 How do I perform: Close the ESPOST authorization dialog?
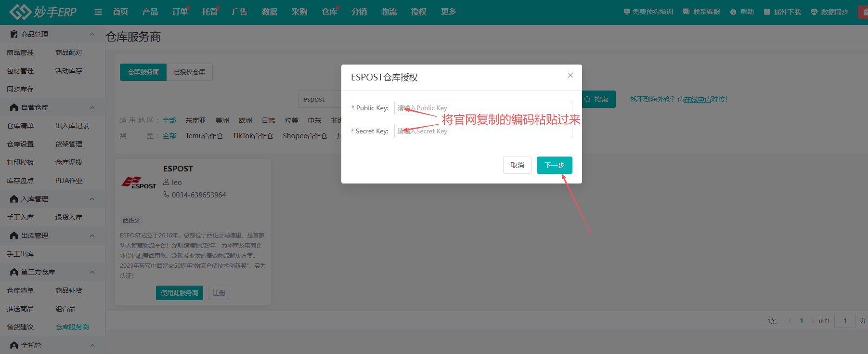point(570,75)
